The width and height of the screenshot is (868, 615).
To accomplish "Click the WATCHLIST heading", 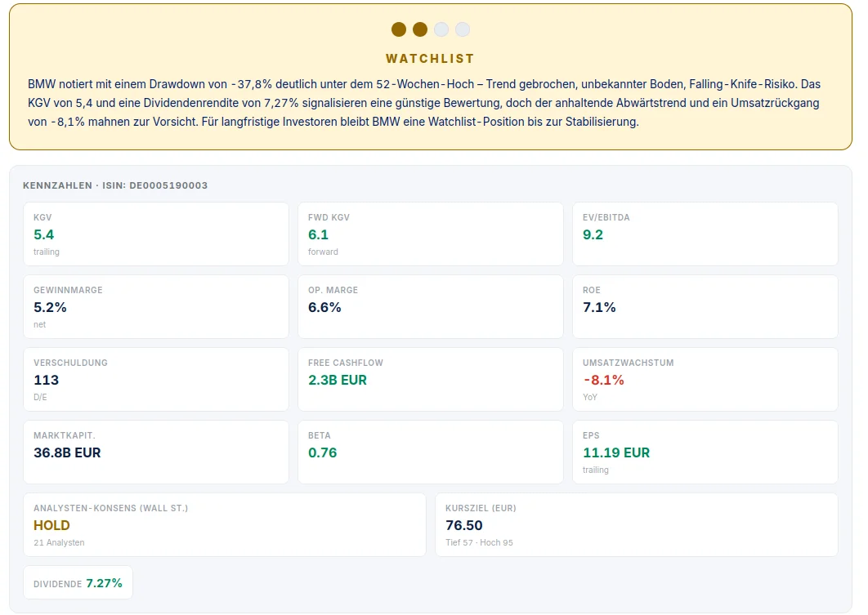I will click(x=430, y=59).
